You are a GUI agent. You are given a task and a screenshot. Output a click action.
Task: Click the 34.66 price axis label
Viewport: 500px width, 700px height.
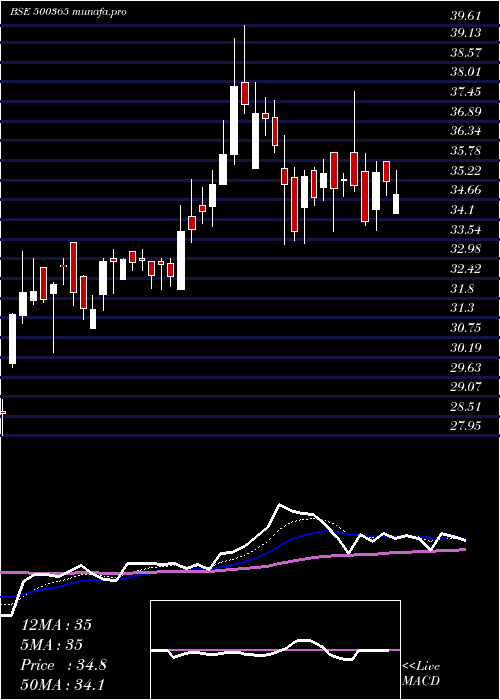click(466, 190)
